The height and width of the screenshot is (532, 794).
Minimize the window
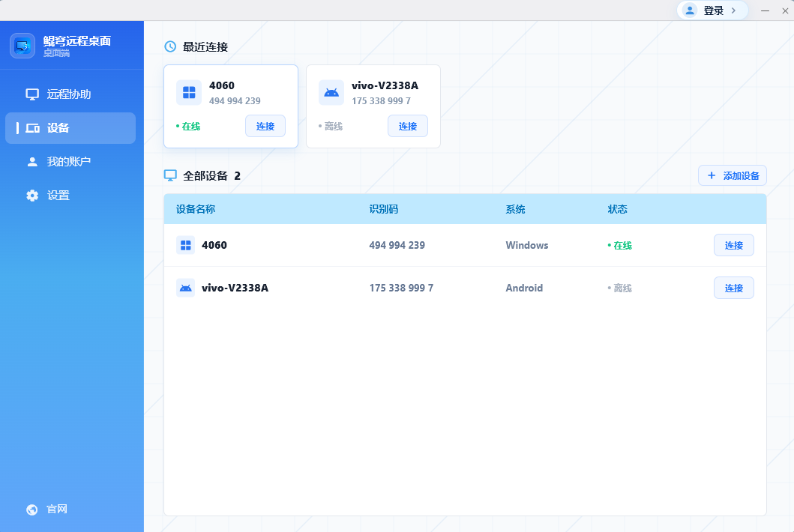click(x=766, y=10)
